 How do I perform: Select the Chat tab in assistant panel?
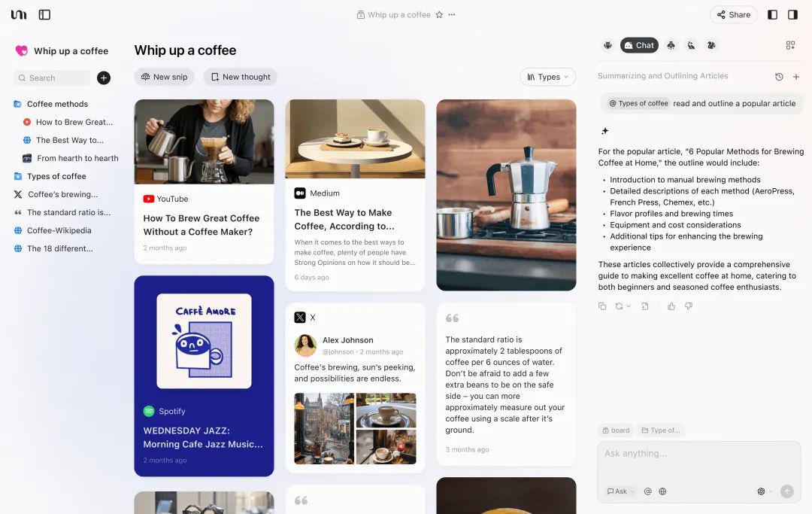[x=639, y=46]
